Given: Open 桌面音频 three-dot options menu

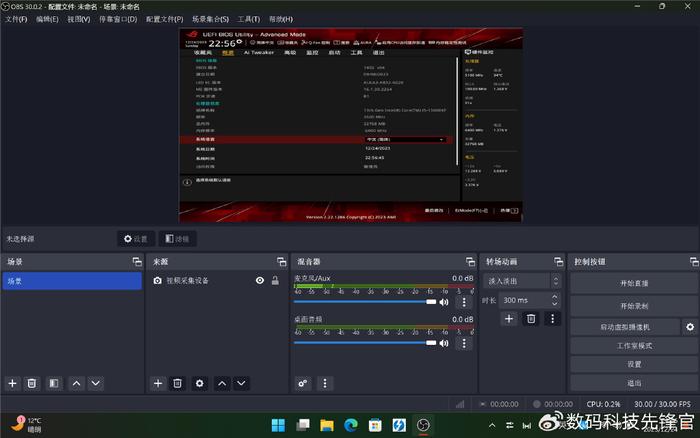Looking at the screenshot, I should tap(464, 343).
